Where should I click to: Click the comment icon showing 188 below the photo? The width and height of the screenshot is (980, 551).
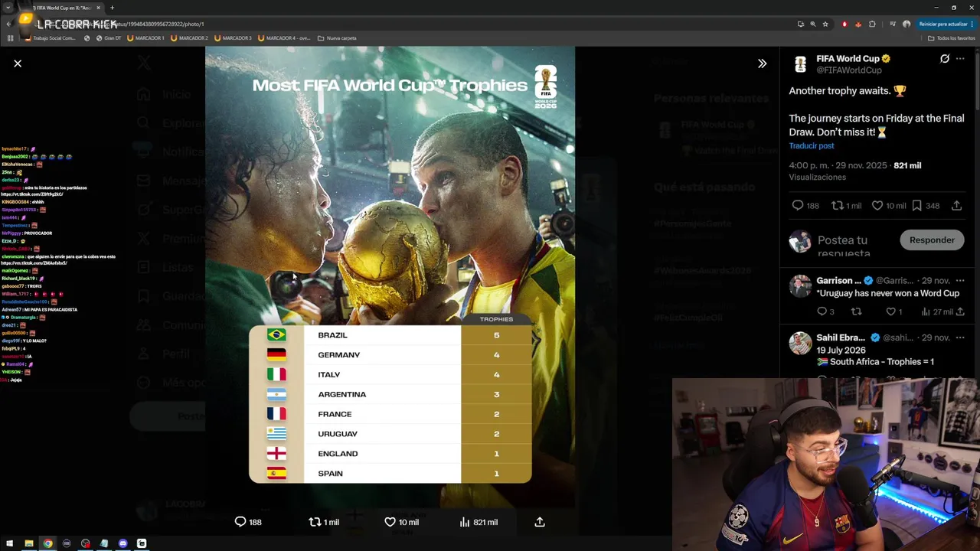click(x=240, y=522)
